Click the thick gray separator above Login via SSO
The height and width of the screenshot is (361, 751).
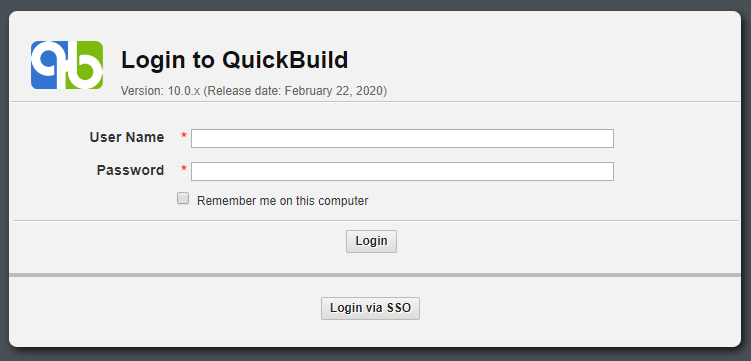tap(375, 275)
